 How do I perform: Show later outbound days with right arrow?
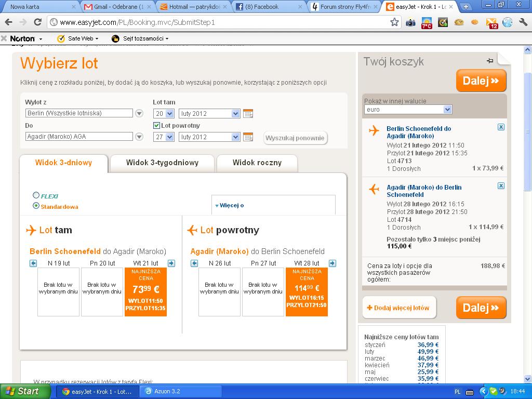coord(171,263)
